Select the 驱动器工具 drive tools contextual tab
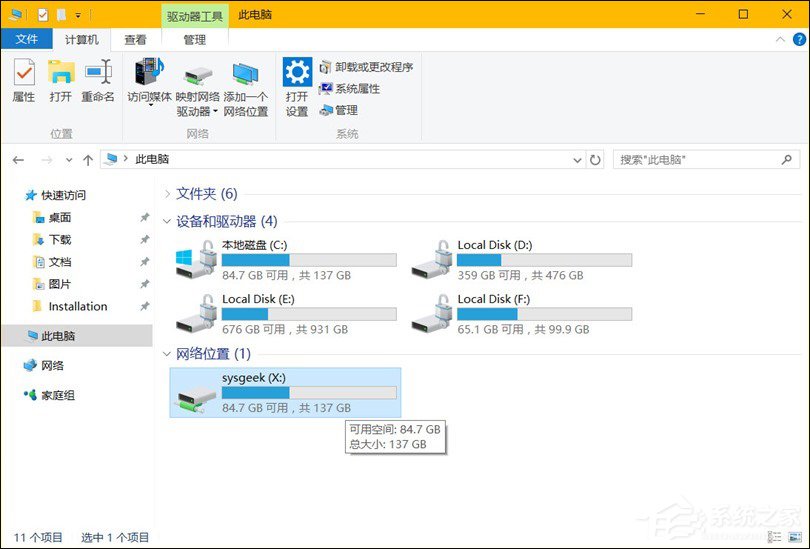 (195, 16)
